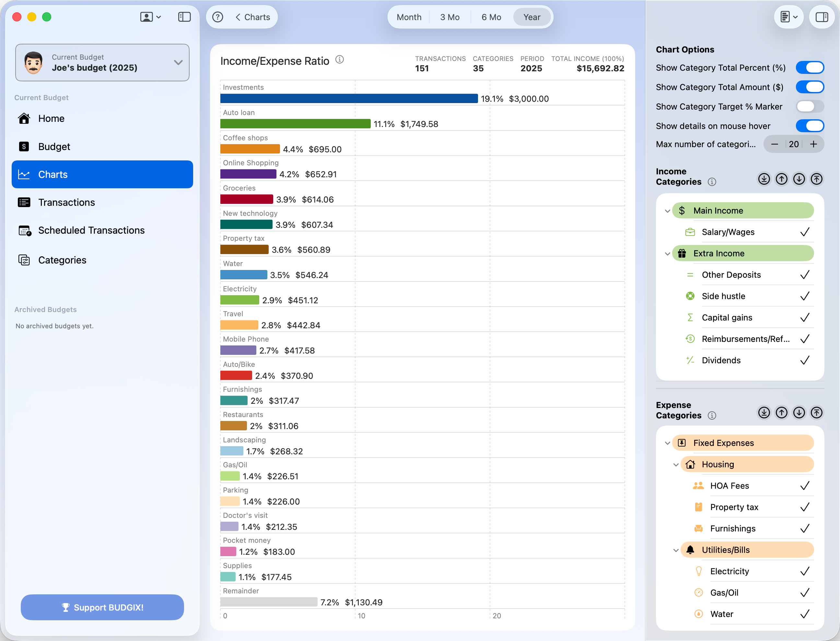Switch chart period to 3 Mo

pyautogui.click(x=450, y=17)
